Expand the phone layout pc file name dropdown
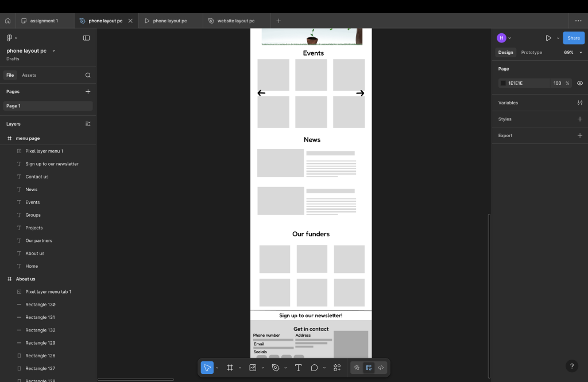This screenshot has height=382, width=588. (x=54, y=51)
